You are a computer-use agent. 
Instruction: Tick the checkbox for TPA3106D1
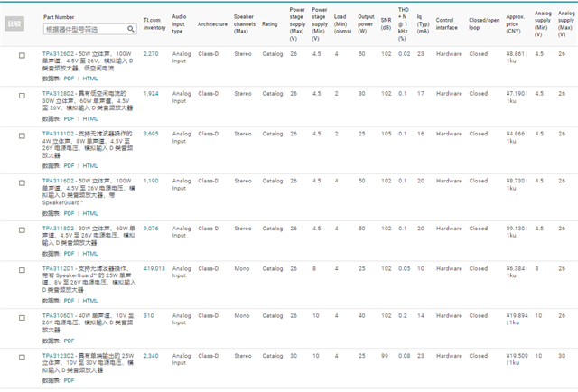tap(22, 318)
